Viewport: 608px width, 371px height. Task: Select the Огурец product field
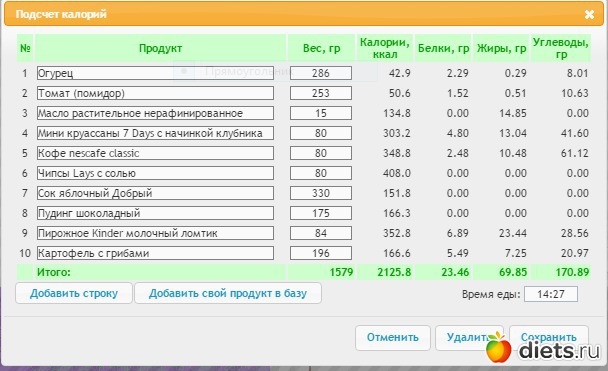pyautogui.click(x=155, y=73)
